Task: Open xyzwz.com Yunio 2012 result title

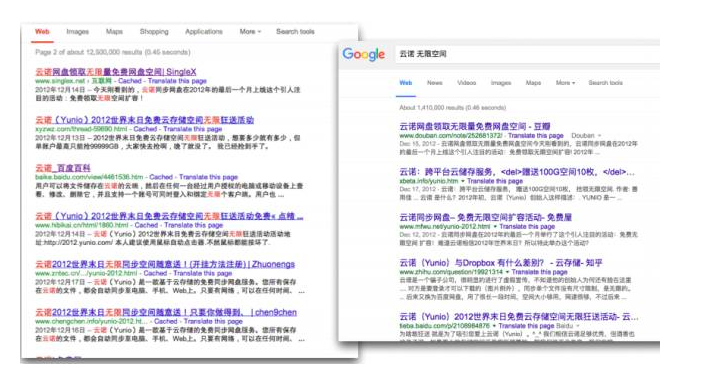Action: pos(144,120)
